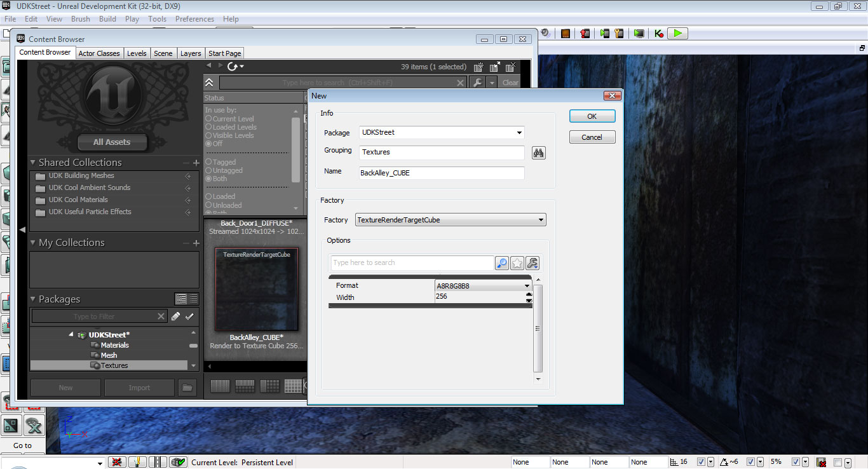Toggle the checkbox after the 16 grid value
The image size is (868, 469).
click(x=701, y=462)
